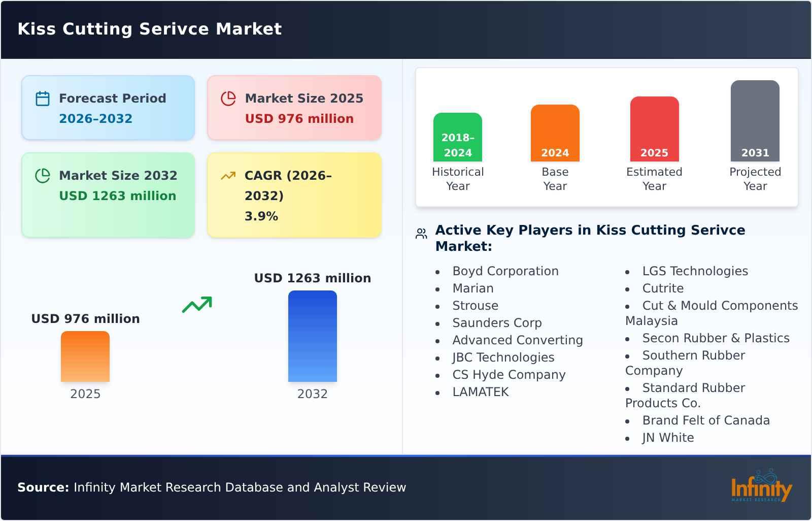Click the upward trend arrow icon on CAGR card
Image resolution: width=812 pixels, height=521 pixels.
point(228,176)
